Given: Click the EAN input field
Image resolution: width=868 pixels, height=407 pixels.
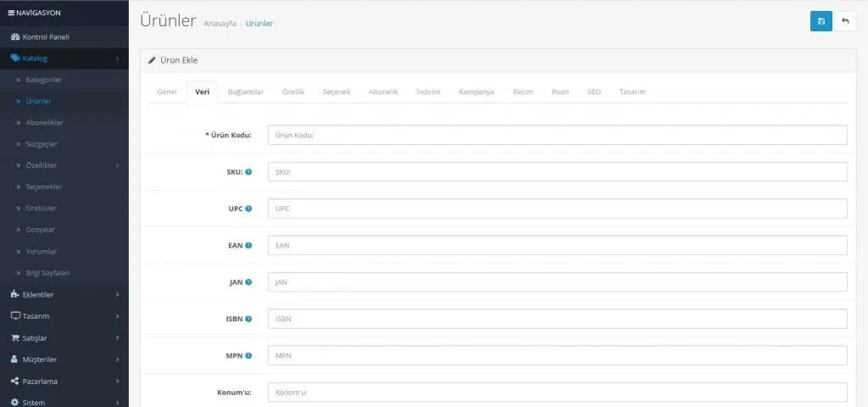Looking at the screenshot, I should [x=558, y=245].
